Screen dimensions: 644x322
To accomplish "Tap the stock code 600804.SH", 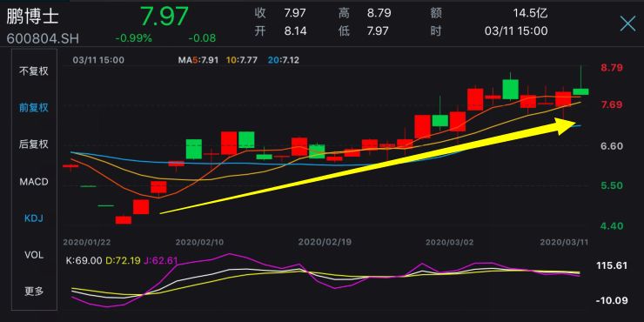I will pos(43,38).
